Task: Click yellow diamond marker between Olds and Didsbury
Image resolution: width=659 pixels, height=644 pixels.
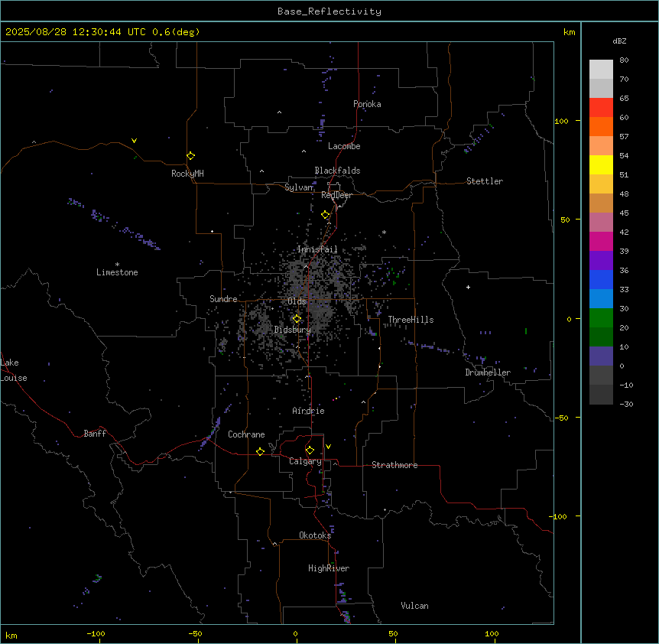Action: tap(297, 319)
